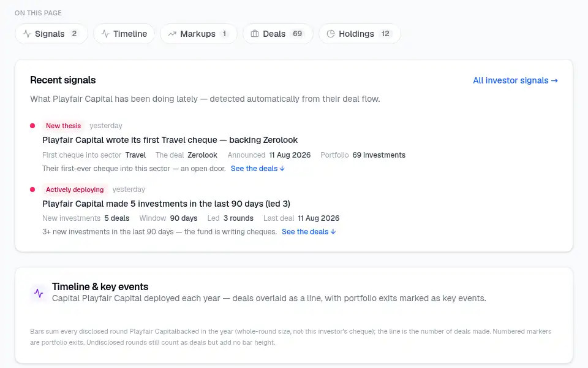Click the Announced date 11 Aug 2026
588x368 pixels.
[x=290, y=155]
